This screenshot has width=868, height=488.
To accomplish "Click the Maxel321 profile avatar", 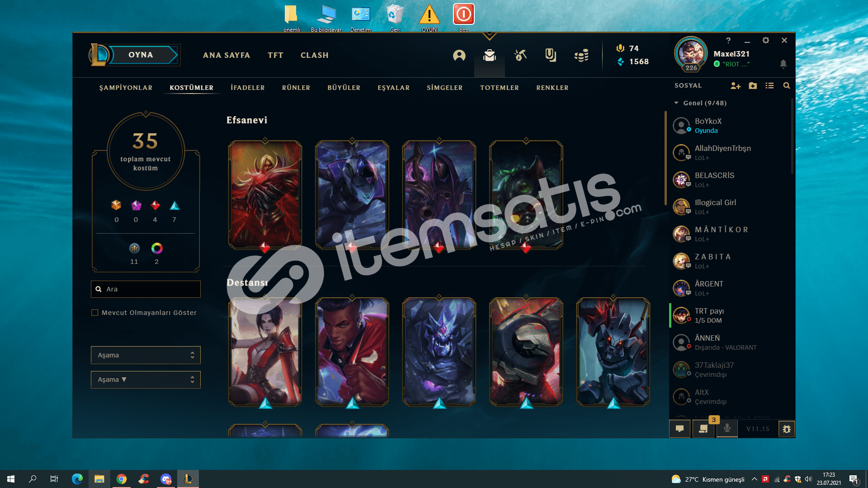I will click(x=691, y=53).
